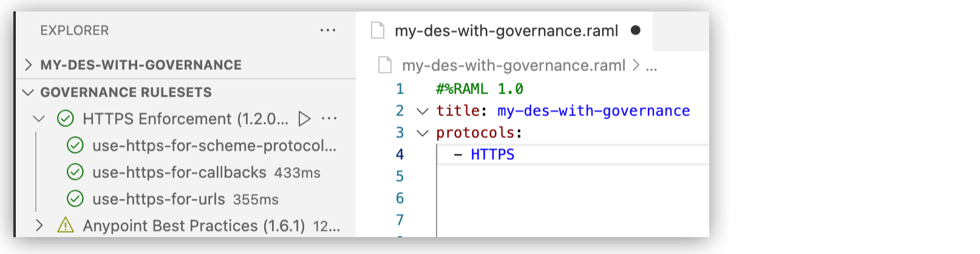Open Explorer panel more actions ellipsis
This screenshot has height=254, width=980.
pos(328,30)
